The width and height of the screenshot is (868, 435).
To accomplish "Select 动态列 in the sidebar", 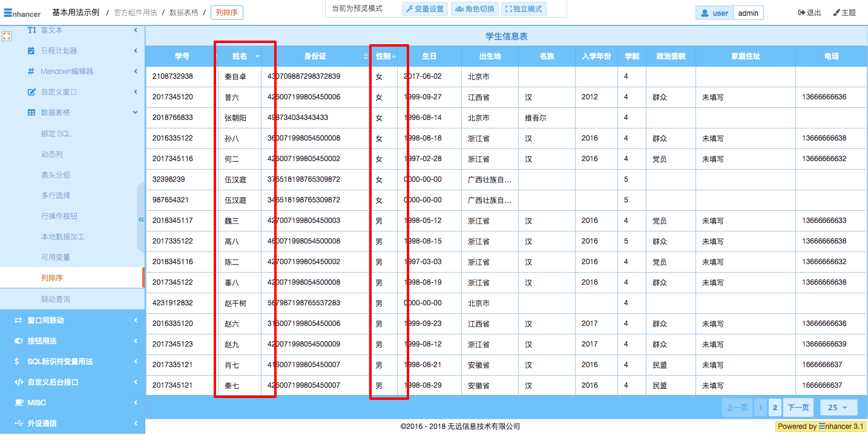I will point(51,154).
